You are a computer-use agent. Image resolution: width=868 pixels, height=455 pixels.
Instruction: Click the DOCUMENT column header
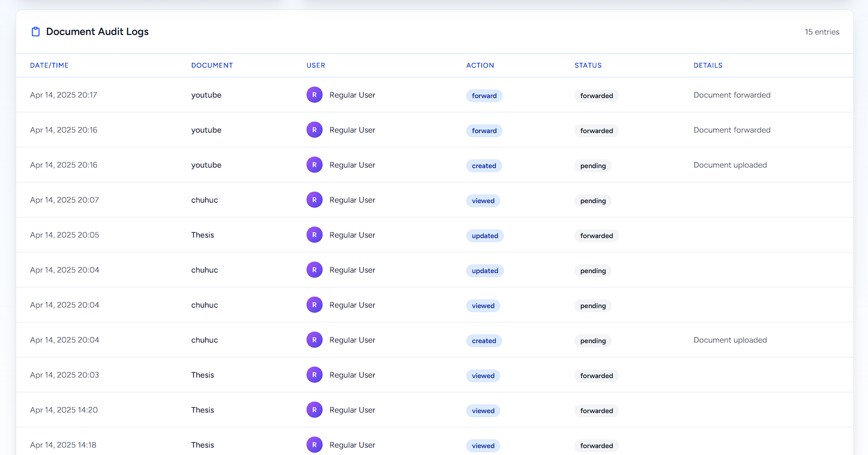(x=212, y=65)
